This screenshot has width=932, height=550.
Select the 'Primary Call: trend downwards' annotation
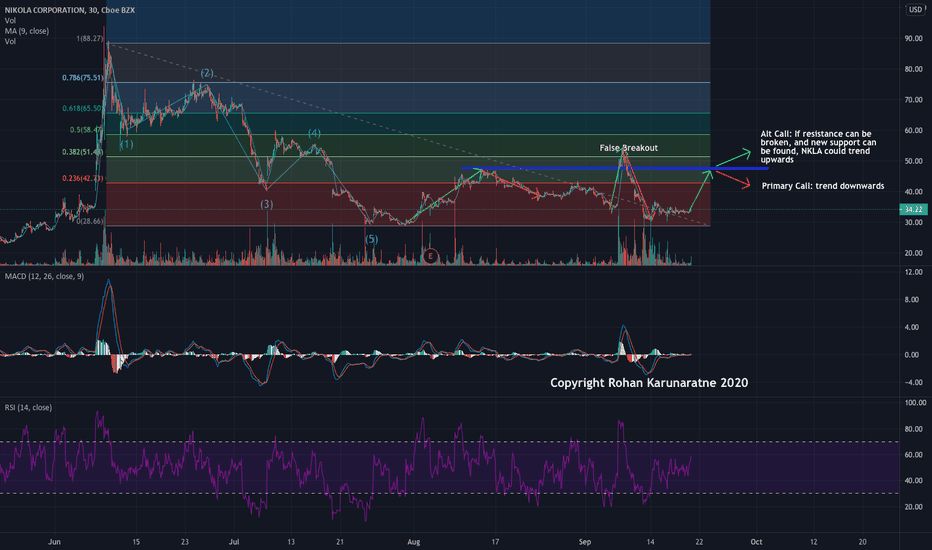click(x=823, y=186)
